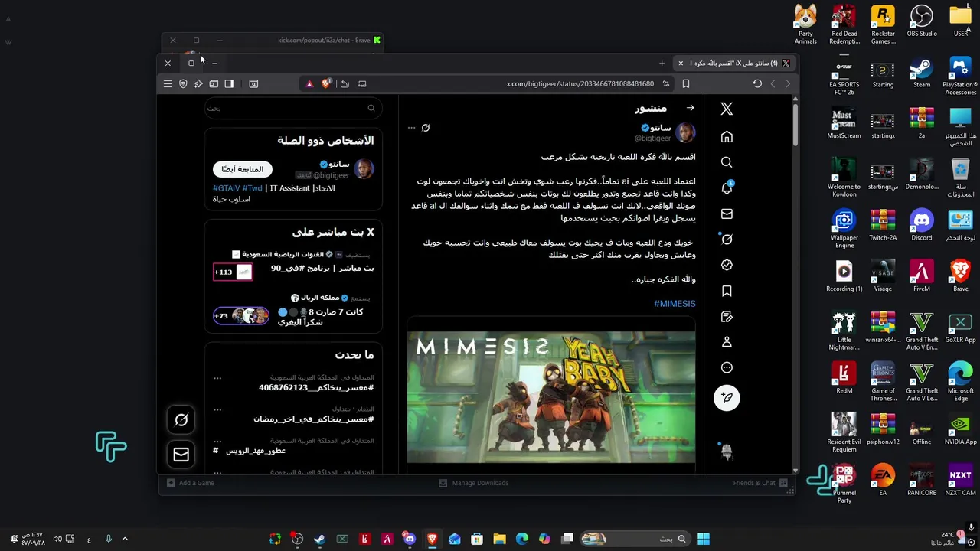Image resolution: width=980 pixels, height=551 pixels.
Task: Open Bookmarks icon in X sidebar
Action: (x=727, y=291)
